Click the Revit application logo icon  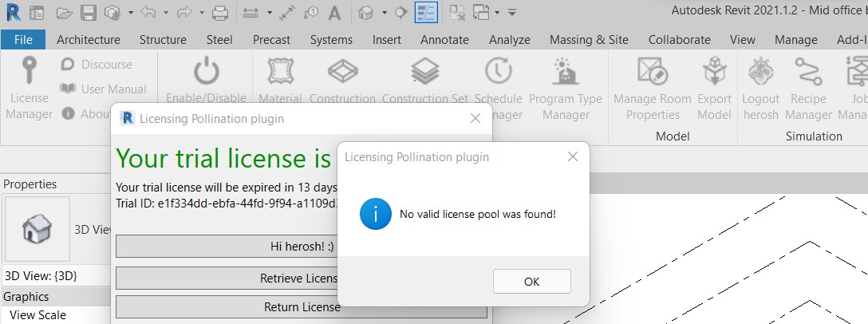click(x=12, y=12)
